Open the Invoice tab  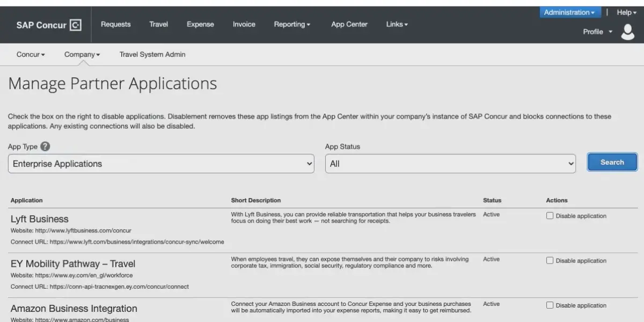click(x=244, y=24)
